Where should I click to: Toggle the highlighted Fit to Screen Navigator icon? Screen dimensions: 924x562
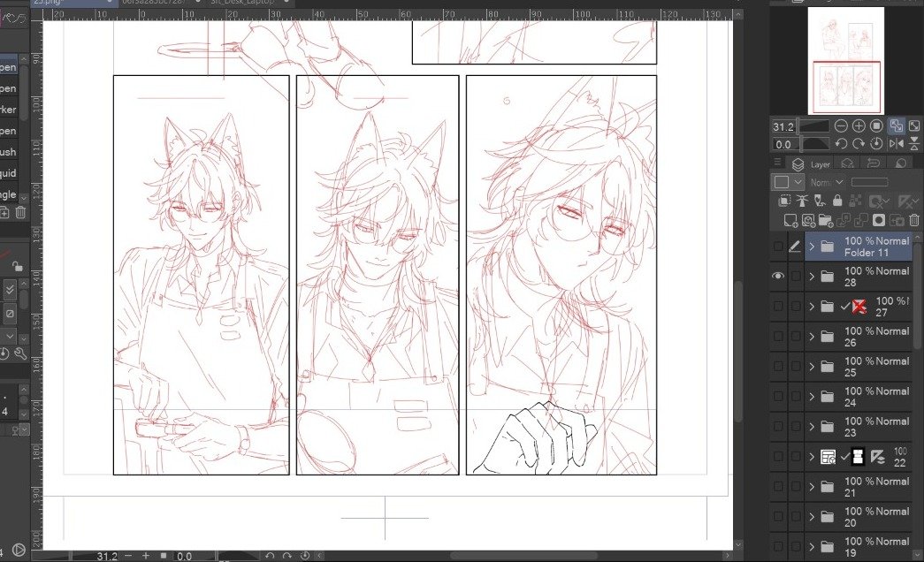coord(897,126)
